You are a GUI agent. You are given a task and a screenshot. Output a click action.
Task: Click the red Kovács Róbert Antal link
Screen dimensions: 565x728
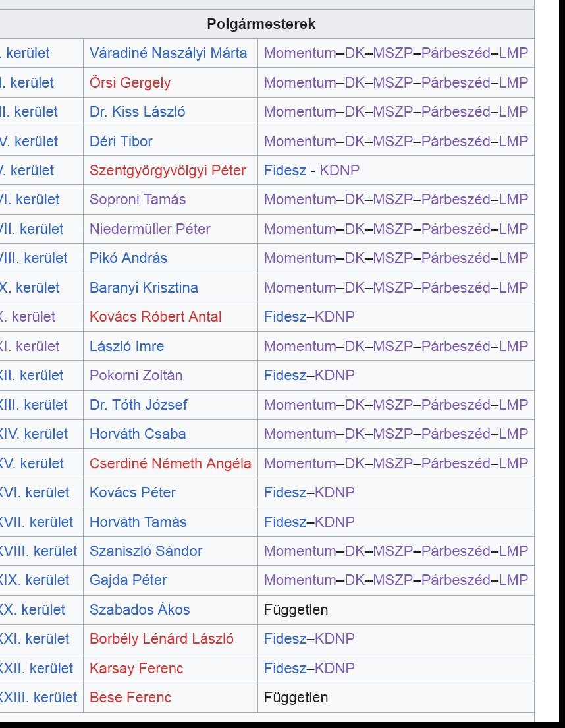coord(155,317)
